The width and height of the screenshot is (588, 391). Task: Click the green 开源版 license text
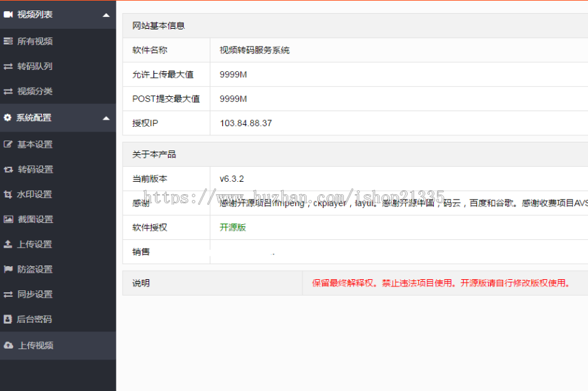pos(233,228)
